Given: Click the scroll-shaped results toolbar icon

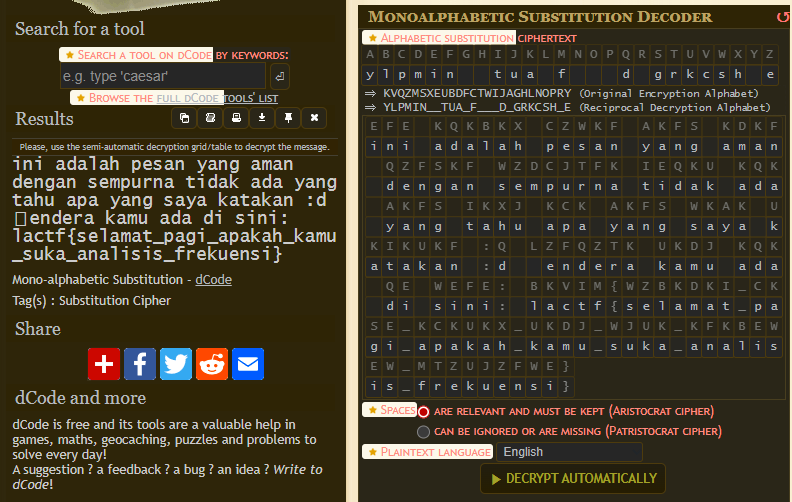Looking at the screenshot, I should [210, 118].
